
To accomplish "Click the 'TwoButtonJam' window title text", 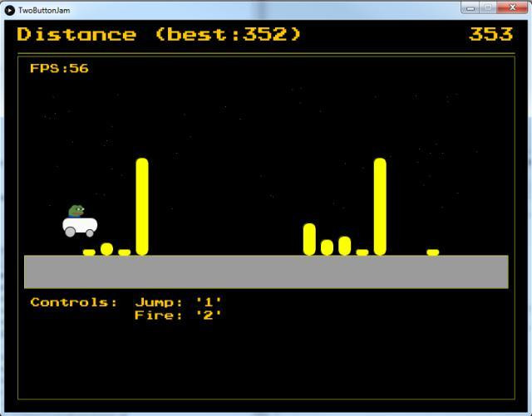I will (44, 11).
